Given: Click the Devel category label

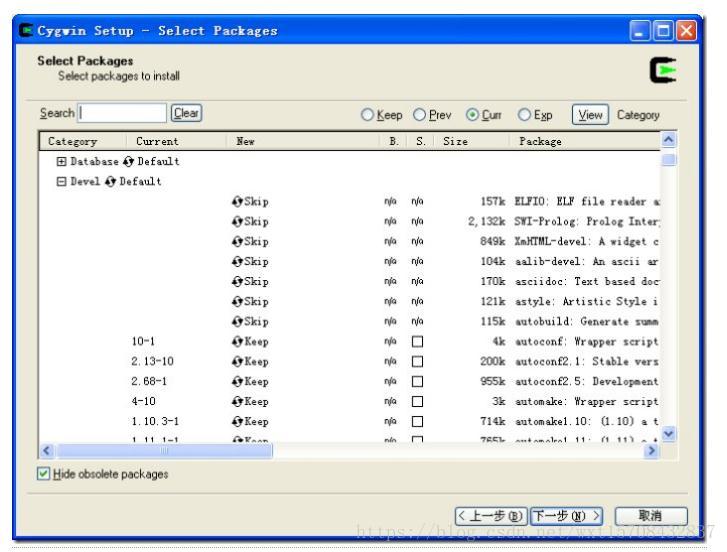Looking at the screenshot, I should (85, 181).
